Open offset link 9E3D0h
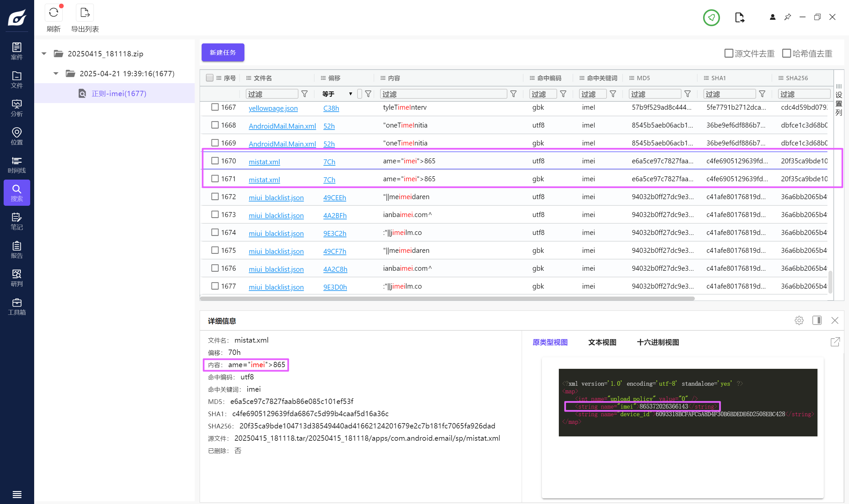This screenshot has width=849, height=504. click(x=335, y=287)
